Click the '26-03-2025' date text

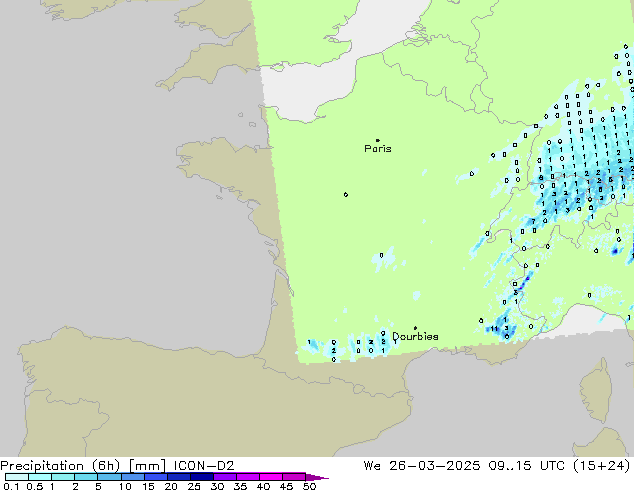435,466
